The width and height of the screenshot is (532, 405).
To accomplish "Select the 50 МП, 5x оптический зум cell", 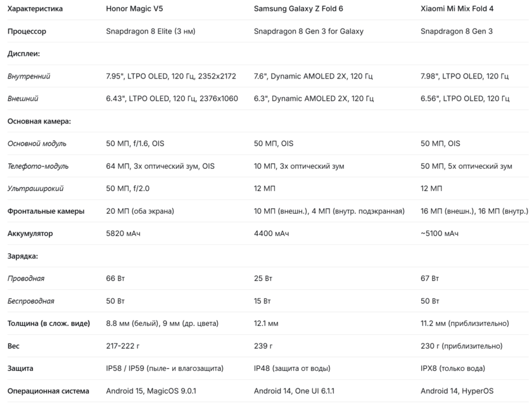I will click(466, 166).
